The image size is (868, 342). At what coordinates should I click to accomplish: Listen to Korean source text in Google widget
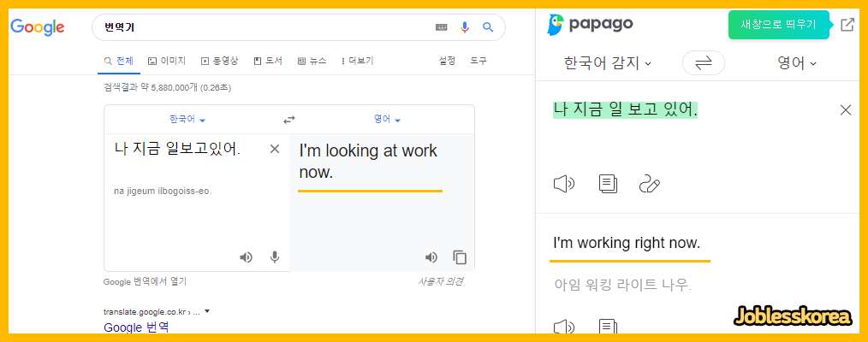pos(246,256)
